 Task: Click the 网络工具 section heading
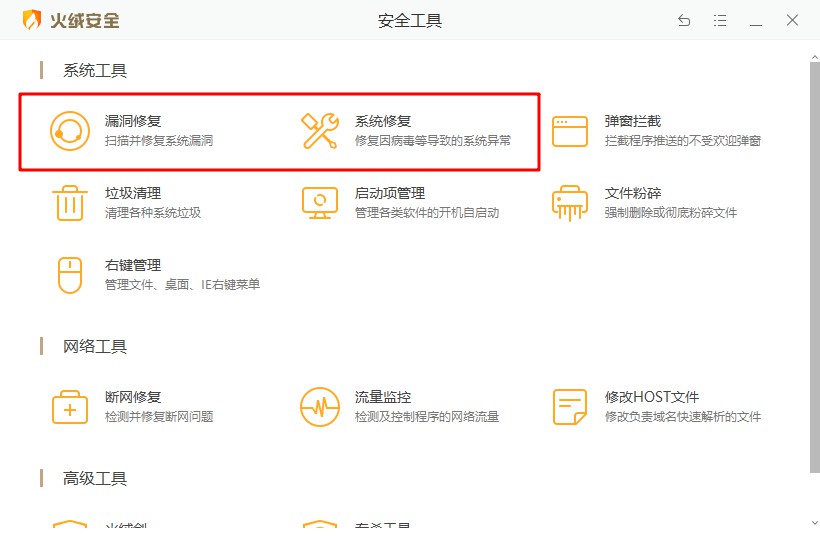click(95, 347)
